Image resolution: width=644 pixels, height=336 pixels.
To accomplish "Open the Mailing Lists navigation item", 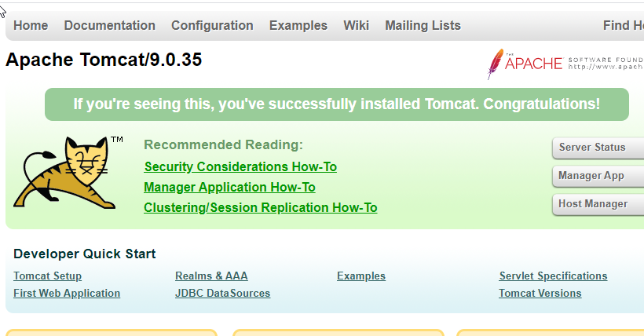I will pyautogui.click(x=423, y=25).
